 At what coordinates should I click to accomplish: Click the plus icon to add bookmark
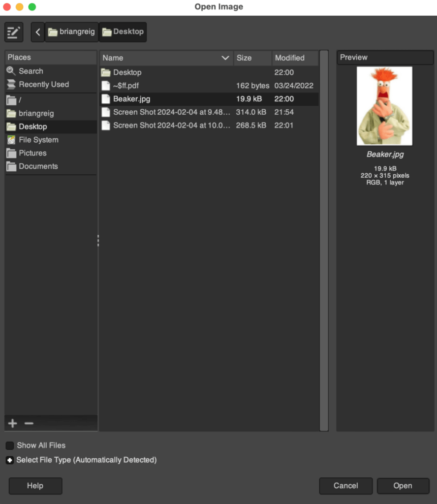(13, 423)
